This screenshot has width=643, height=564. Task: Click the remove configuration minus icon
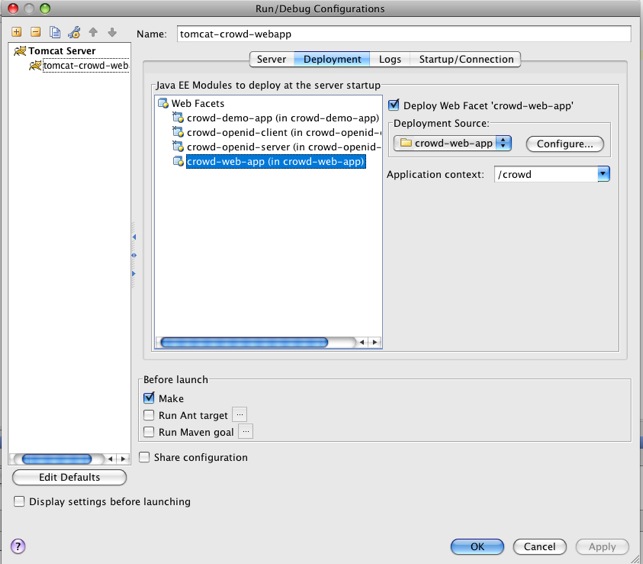36,32
